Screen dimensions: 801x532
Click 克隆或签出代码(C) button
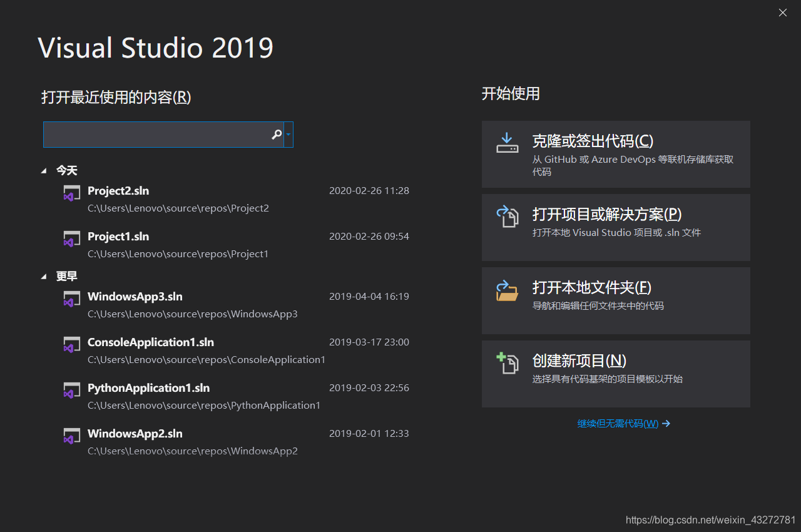click(x=616, y=154)
